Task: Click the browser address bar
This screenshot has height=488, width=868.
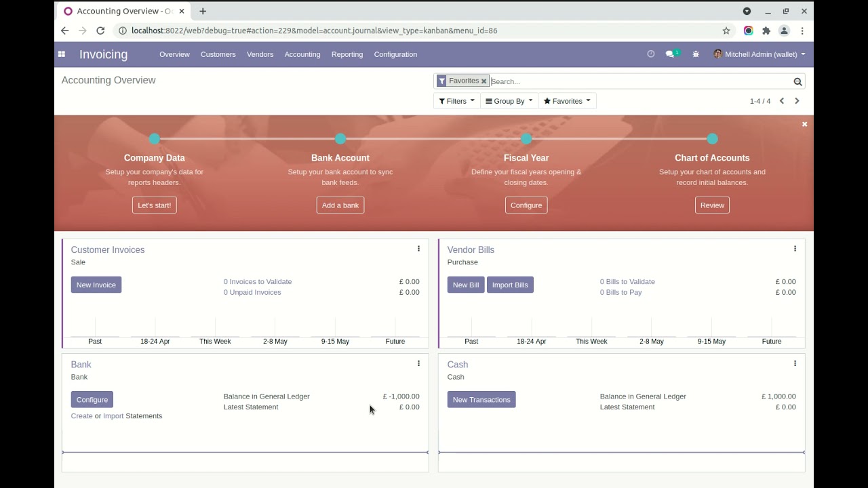Action: tap(420, 30)
